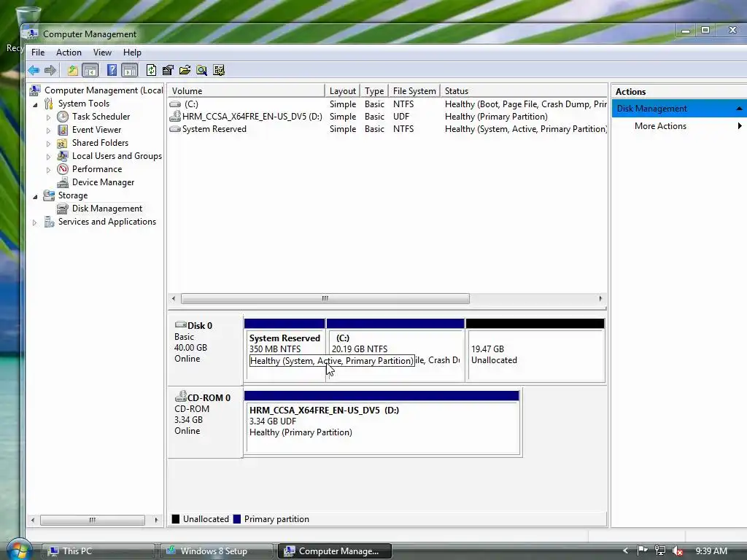Click the black Unallocated legend swatch
Screen dimensions: 747x560
coord(176,519)
